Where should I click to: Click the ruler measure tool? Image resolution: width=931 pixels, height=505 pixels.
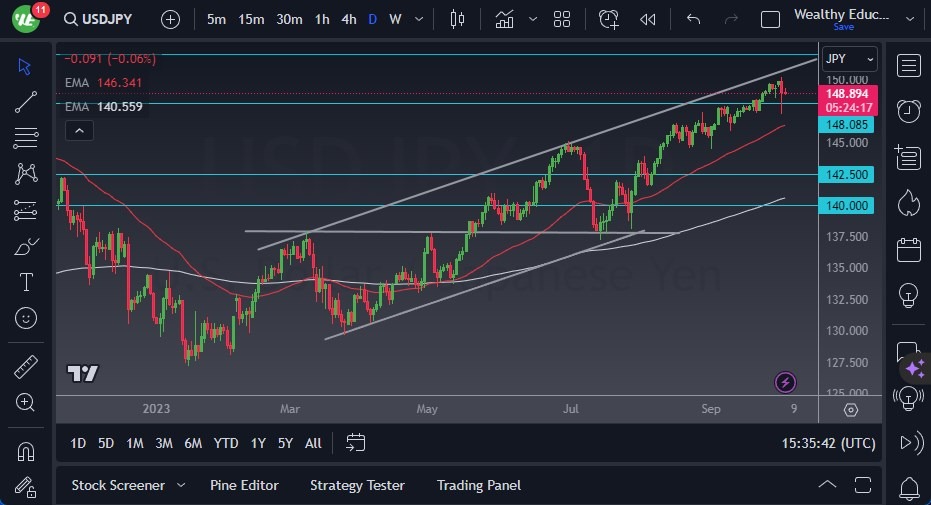26,367
